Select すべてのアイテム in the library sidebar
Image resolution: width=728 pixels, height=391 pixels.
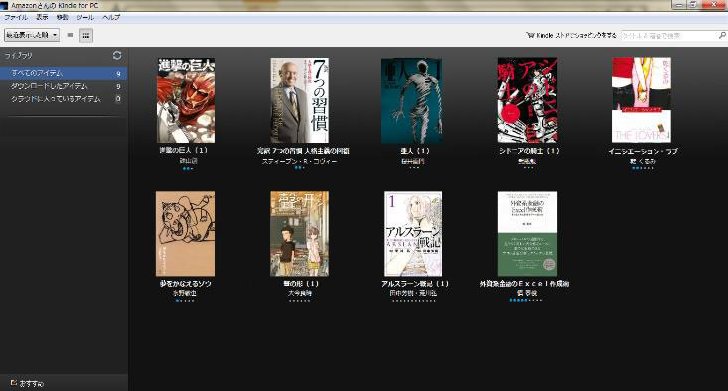(x=64, y=73)
